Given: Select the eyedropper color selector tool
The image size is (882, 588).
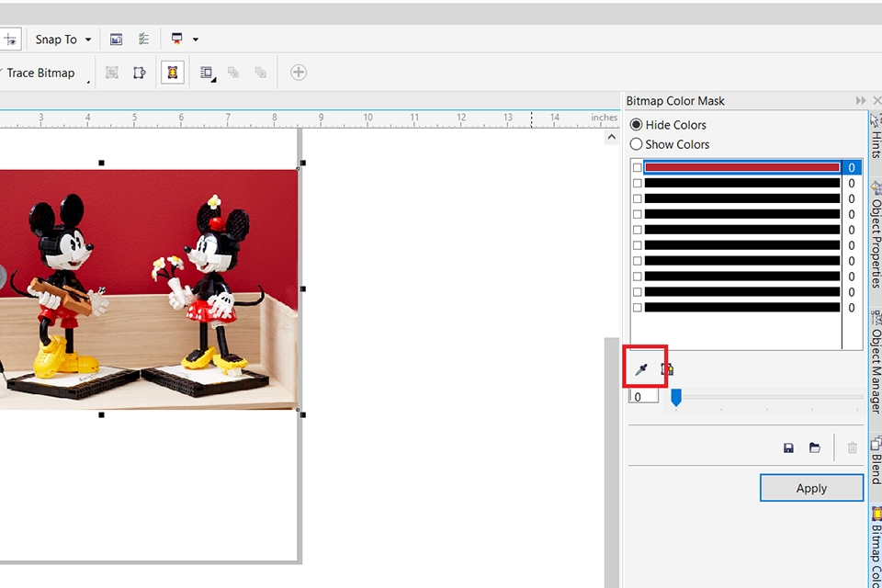Looking at the screenshot, I should (x=642, y=369).
